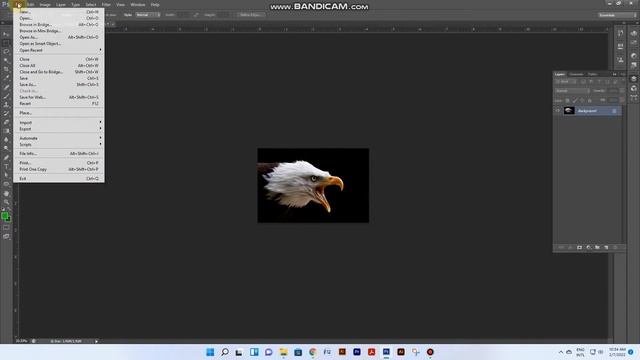This screenshot has width=640, height=360.
Task: Open the Essentials workspace dropdown
Action: (617, 15)
